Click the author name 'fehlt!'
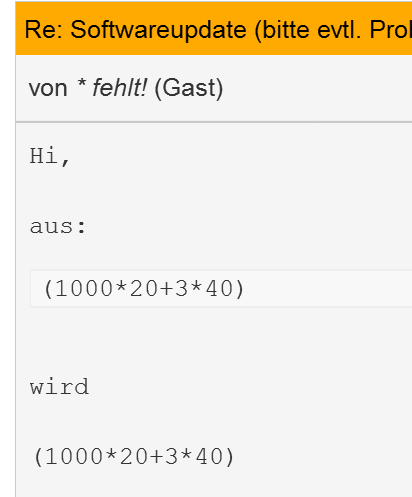412x497 pixels. pos(119,88)
